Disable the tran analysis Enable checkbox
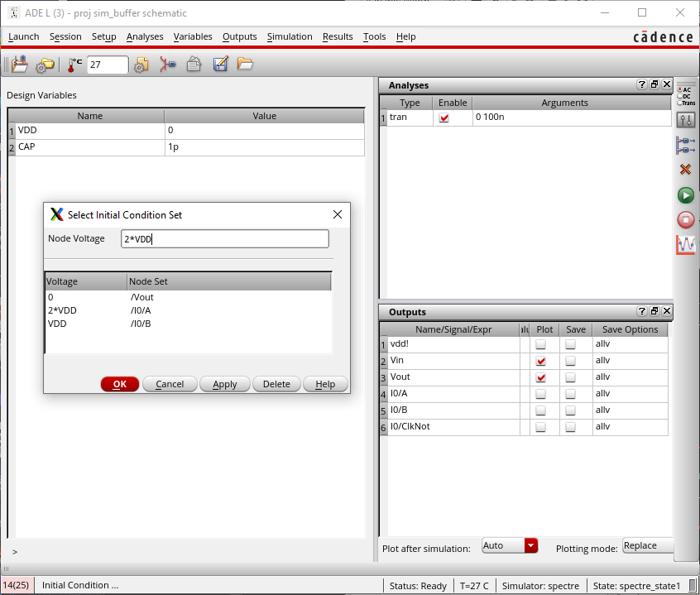 click(444, 118)
